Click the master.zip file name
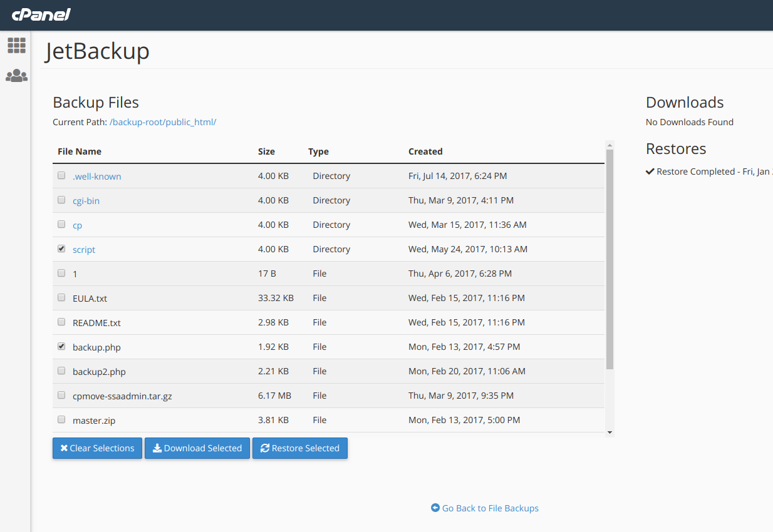The width and height of the screenshot is (773, 532). tap(95, 421)
